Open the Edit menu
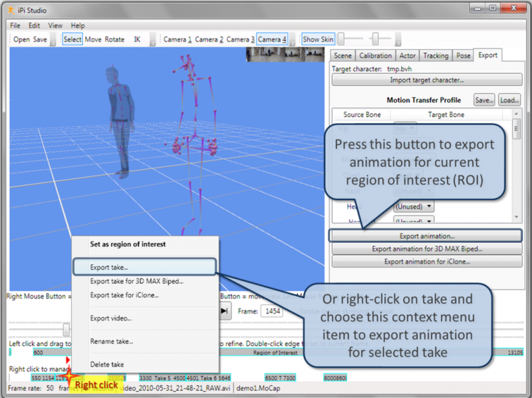532x398 pixels. (35, 25)
